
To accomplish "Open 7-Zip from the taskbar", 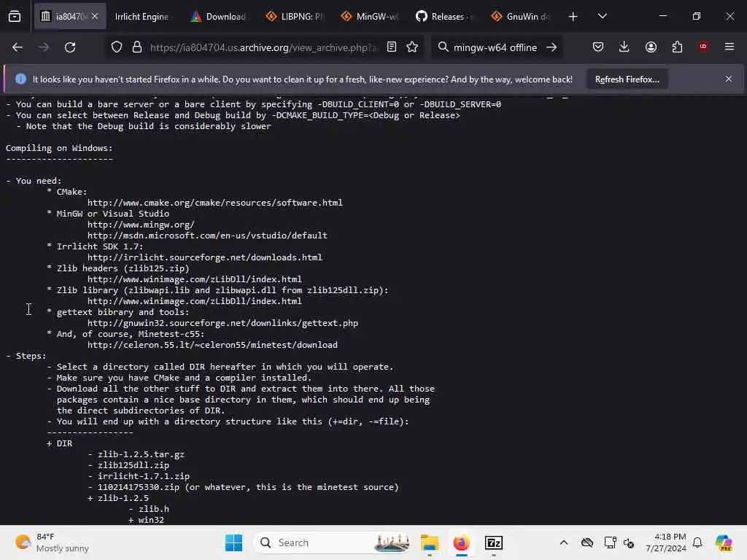I will point(494,542).
